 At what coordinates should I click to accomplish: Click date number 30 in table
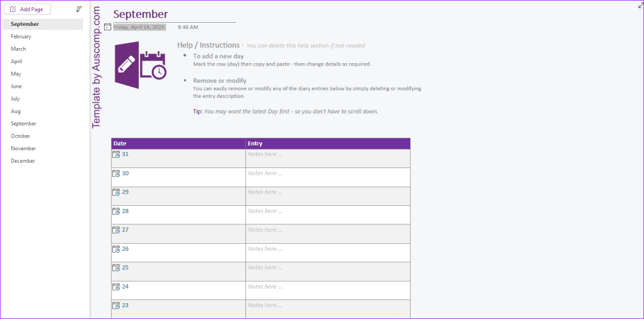126,173
